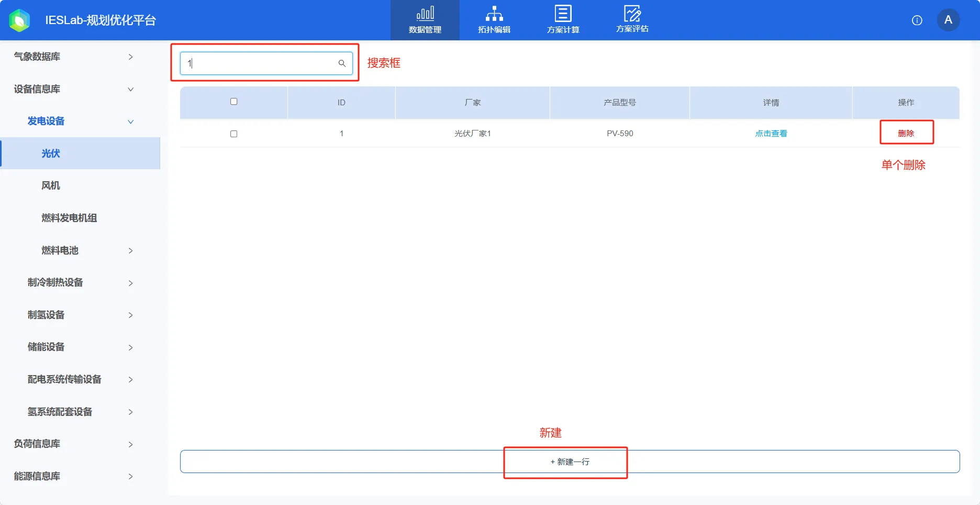Expand the 能源信息库 chevron
Image resolution: width=980 pixels, height=505 pixels.
click(131, 476)
